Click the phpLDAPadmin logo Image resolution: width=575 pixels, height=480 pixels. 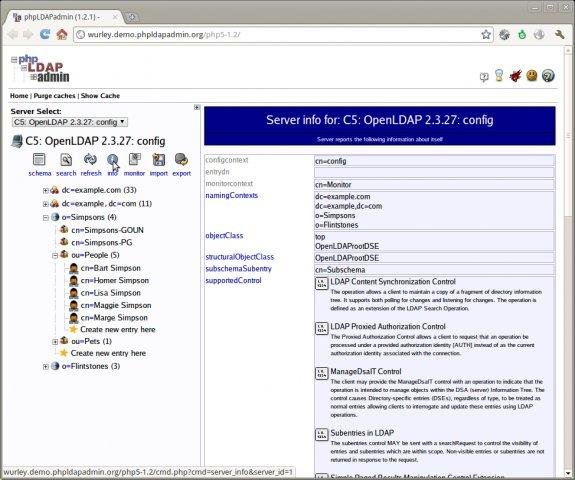(x=40, y=69)
